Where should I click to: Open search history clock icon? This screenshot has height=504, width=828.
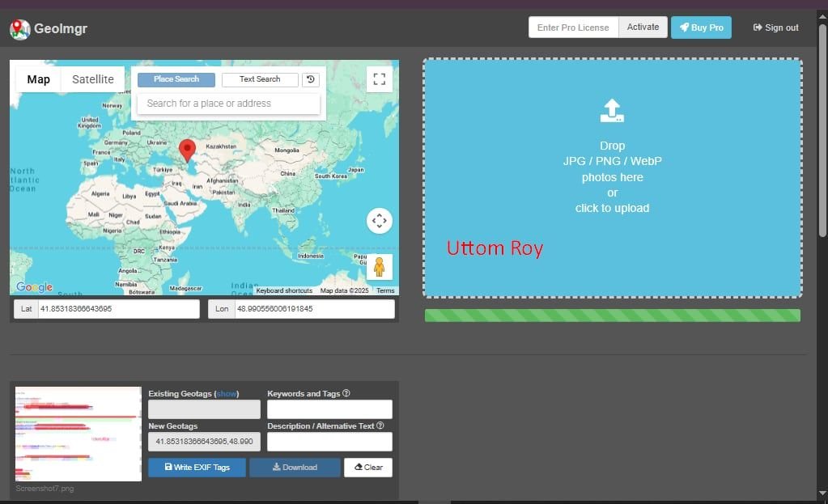(x=311, y=79)
